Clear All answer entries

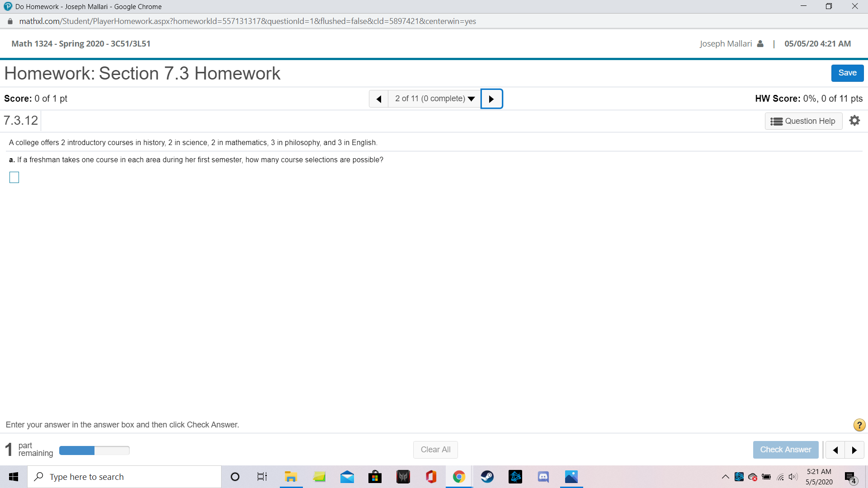pos(435,449)
